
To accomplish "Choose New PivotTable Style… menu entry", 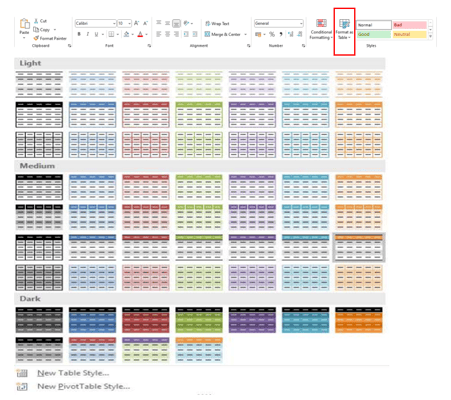I will coord(83,386).
